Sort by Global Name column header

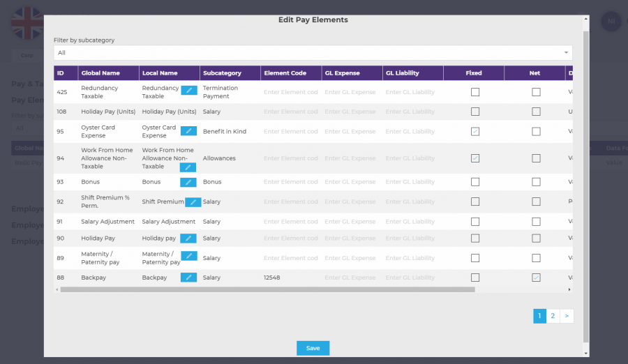(x=100, y=73)
